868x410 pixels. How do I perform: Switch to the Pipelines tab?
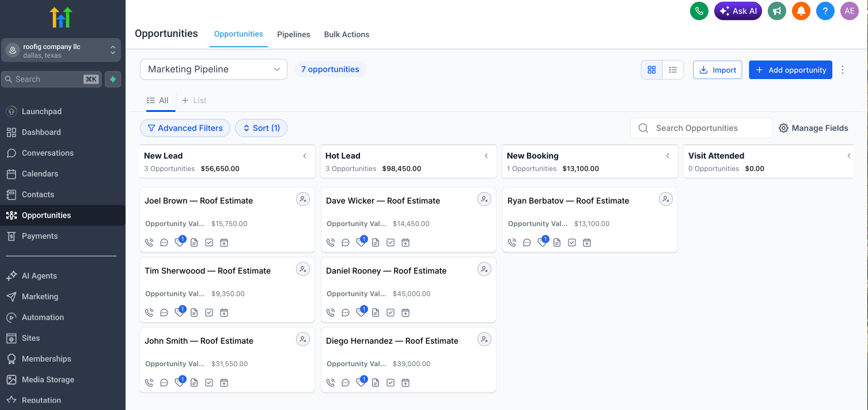coord(293,35)
